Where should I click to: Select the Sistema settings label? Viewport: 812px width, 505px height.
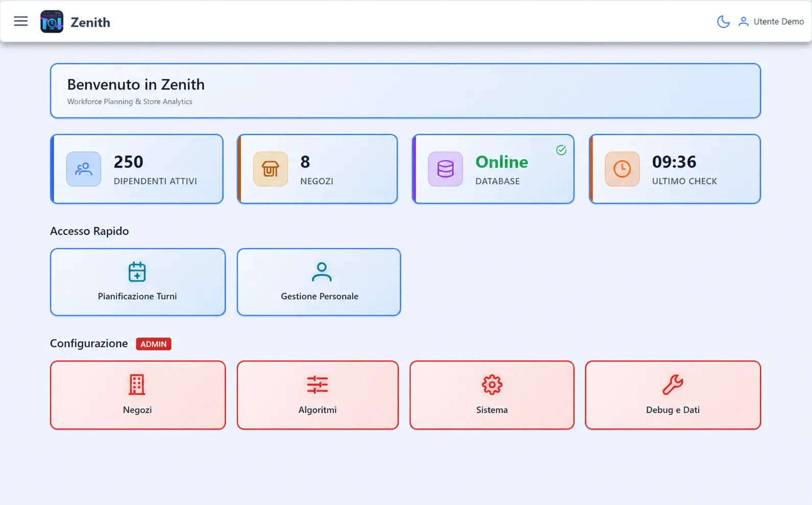point(492,410)
